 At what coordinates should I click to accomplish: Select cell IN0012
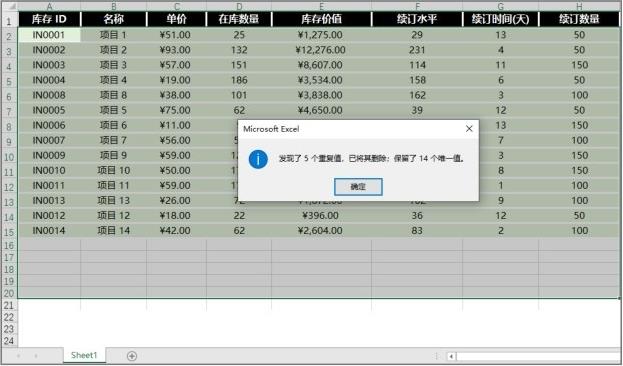click(49, 216)
